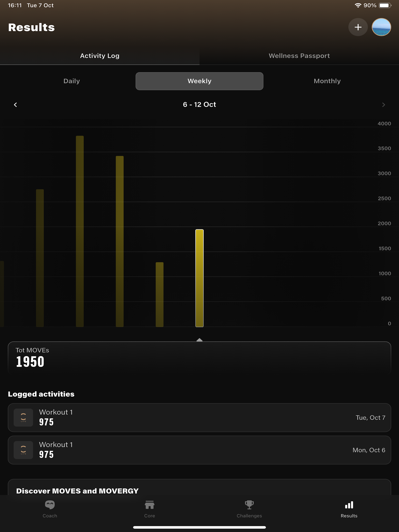Switch to the Activity Log tab

(100, 56)
